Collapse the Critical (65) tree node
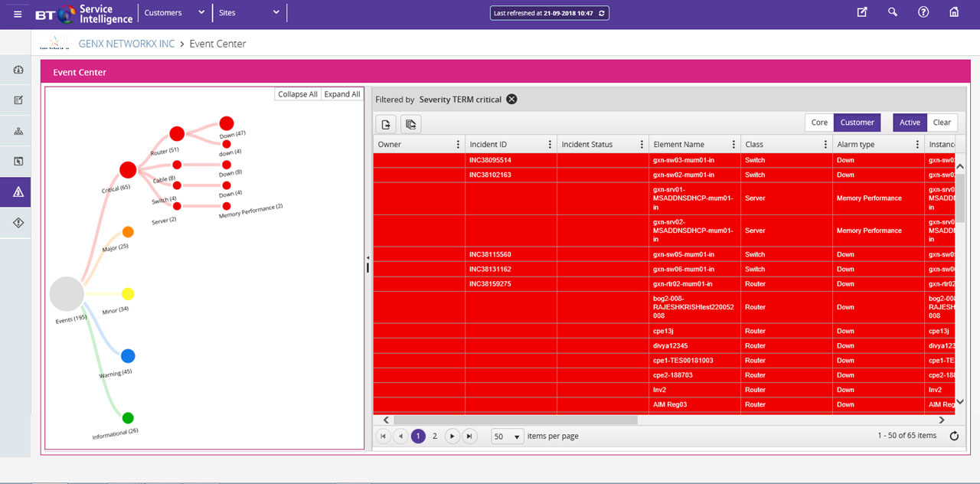The image size is (980, 484). [x=128, y=170]
